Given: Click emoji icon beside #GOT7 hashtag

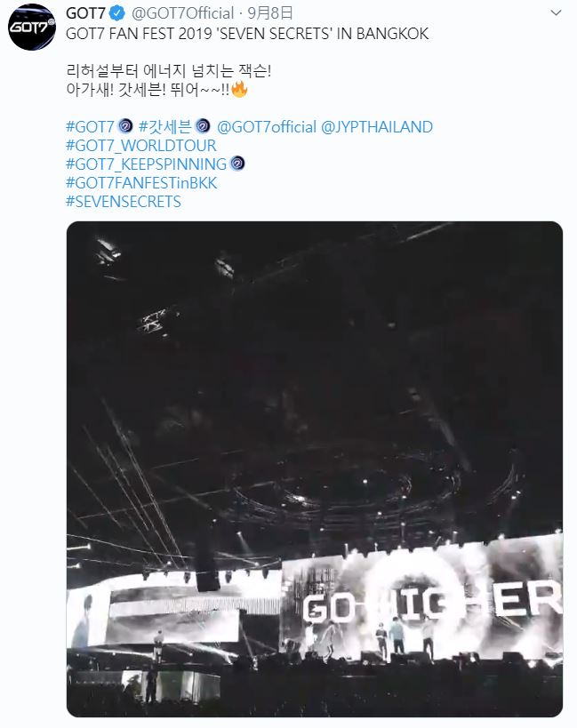Looking at the screenshot, I should coord(125,126).
